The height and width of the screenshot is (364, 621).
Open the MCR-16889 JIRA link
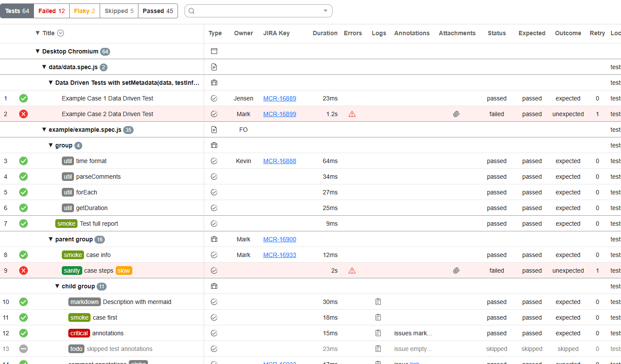click(x=280, y=98)
